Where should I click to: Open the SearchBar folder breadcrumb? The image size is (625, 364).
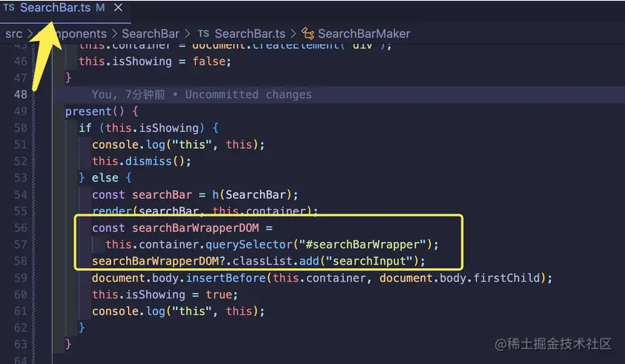point(150,34)
